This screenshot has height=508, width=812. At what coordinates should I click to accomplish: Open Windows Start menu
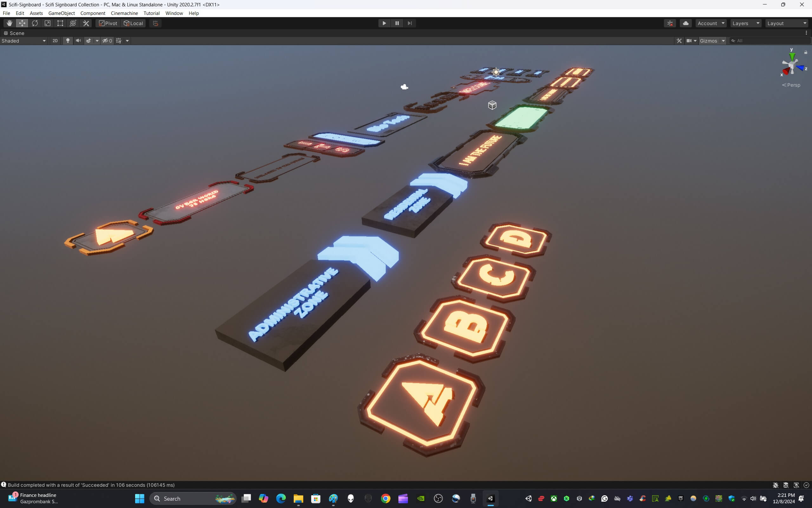140,498
